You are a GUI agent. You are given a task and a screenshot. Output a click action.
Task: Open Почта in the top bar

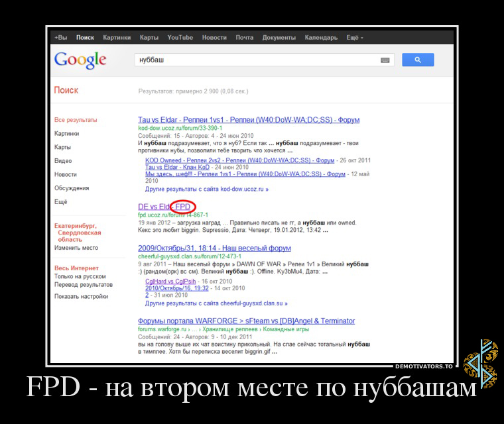point(244,38)
